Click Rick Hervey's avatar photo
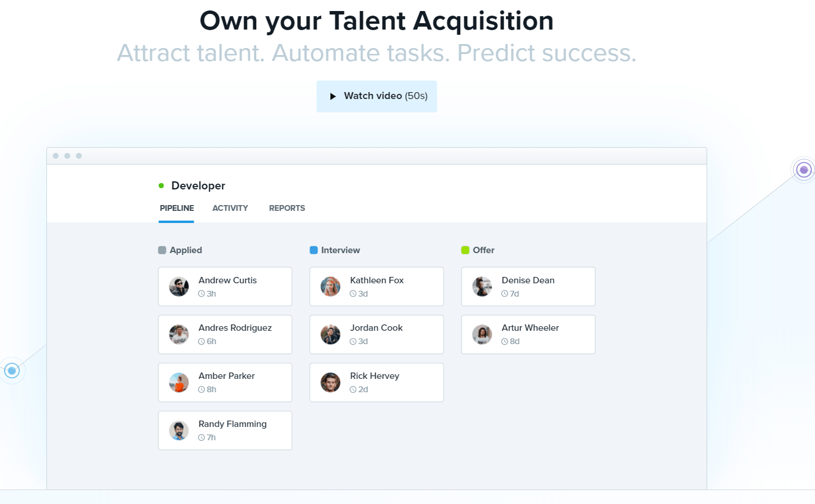815x504 pixels. click(x=330, y=382)
